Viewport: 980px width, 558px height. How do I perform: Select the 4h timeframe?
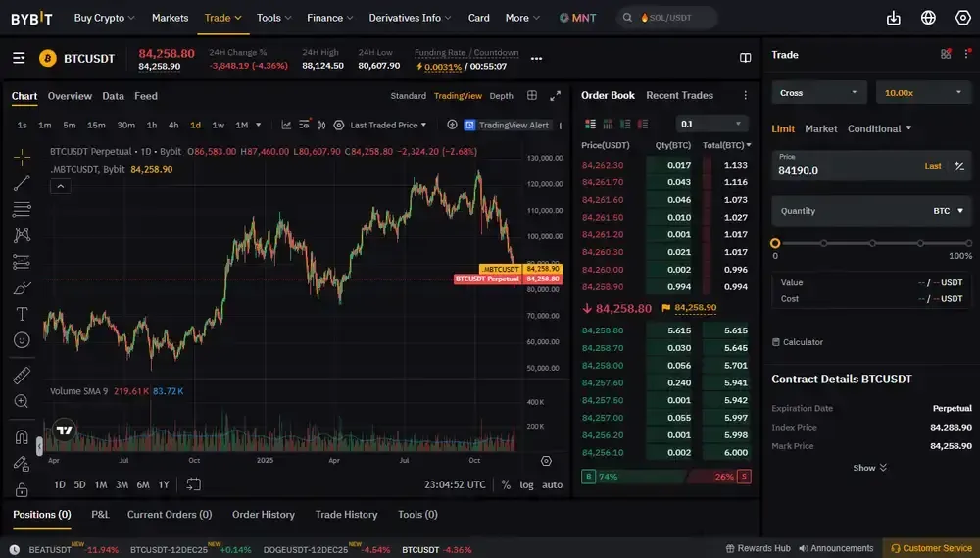pos(173,126)
